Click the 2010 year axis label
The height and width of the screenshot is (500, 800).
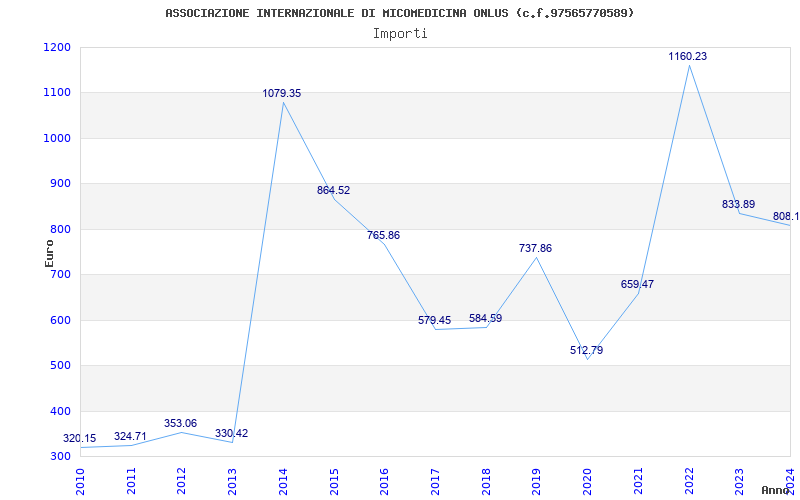[x=80, y=482]
